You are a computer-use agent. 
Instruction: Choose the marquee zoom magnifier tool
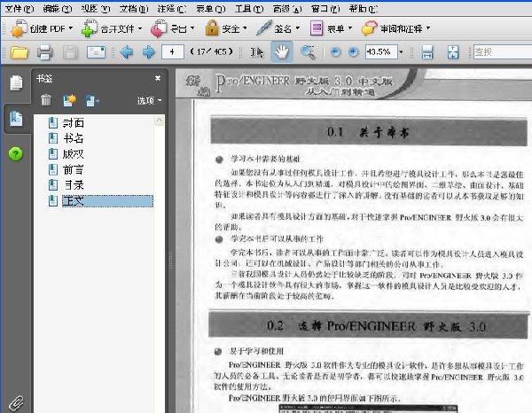308,52
